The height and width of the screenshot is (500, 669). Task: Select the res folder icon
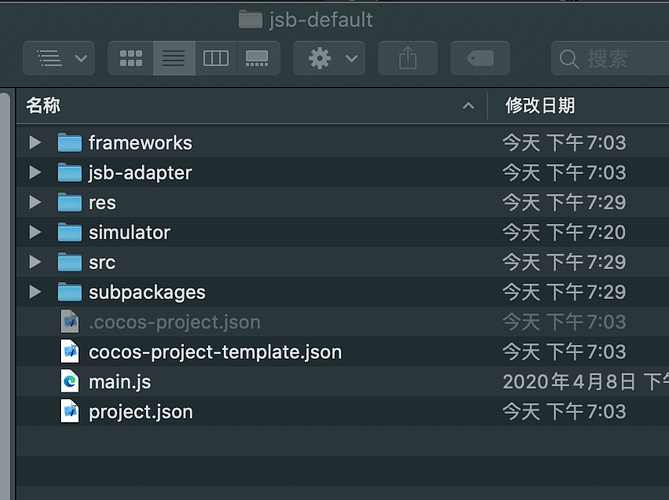pyautogui.click(x=69, y=202)
